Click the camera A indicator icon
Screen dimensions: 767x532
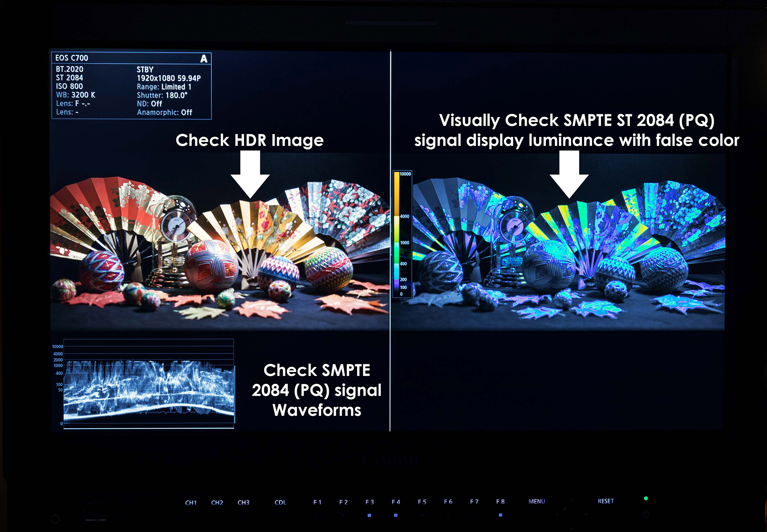click(204, 58)
